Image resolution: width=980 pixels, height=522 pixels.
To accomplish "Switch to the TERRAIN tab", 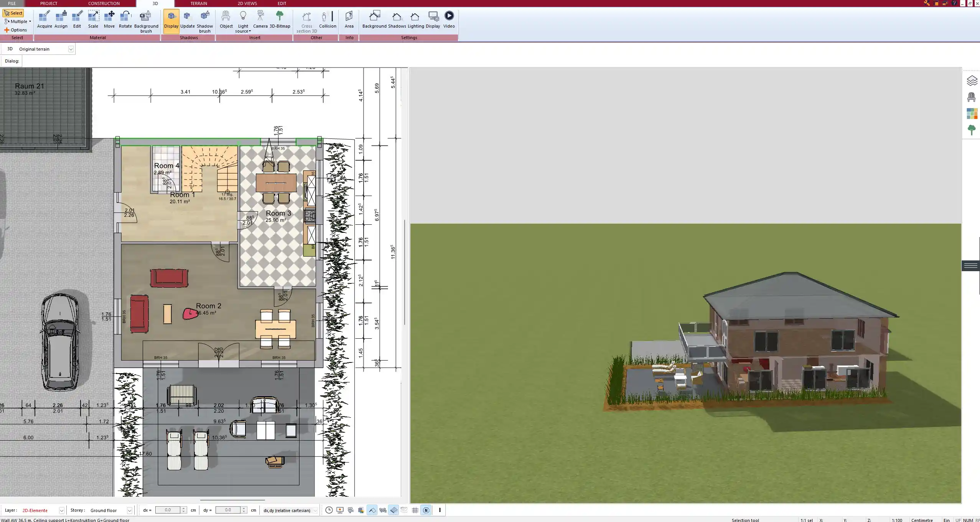I will pos(199,3).
